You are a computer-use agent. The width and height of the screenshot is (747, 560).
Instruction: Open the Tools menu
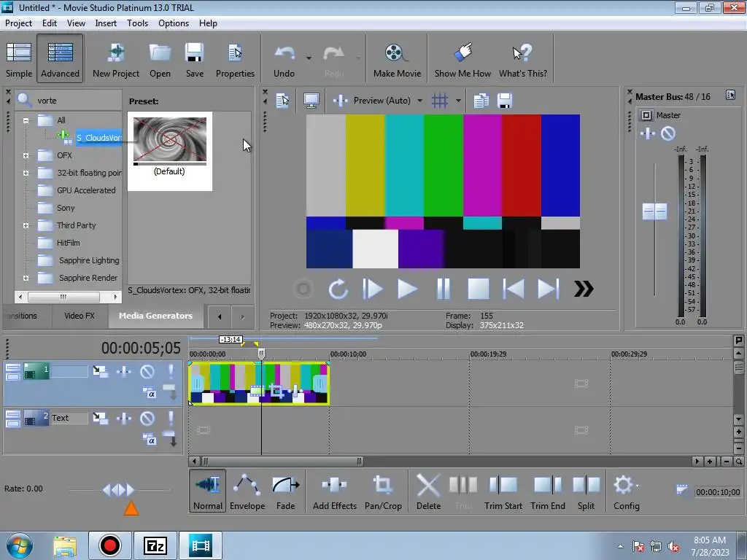[137, 23]
